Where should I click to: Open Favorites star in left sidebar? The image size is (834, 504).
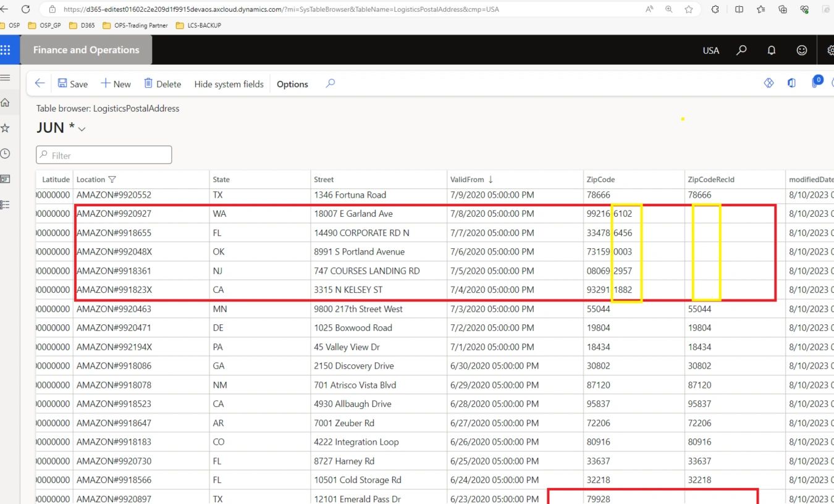(x=5, y=128)
